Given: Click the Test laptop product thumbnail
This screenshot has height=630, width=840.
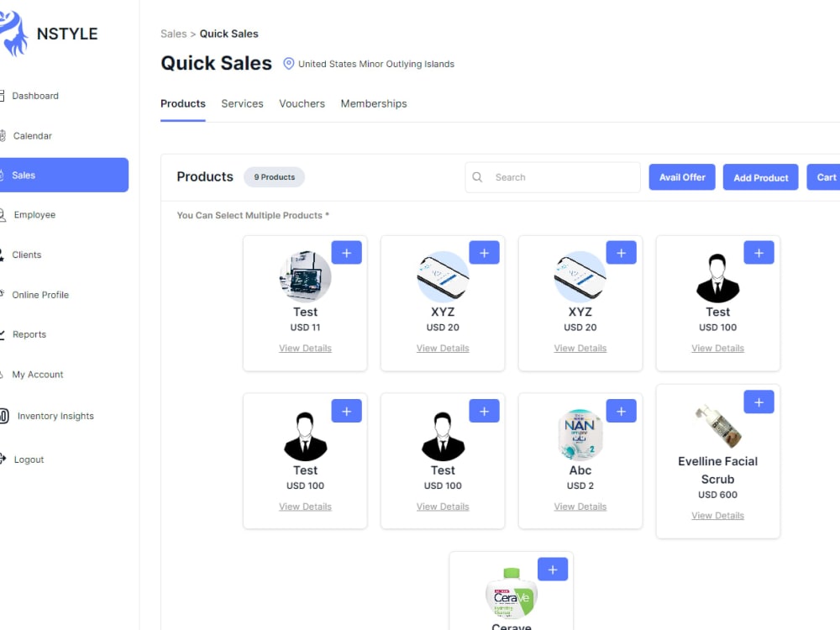Looking at the screenshot, I should pyautogui.click(x=306, y=276).
